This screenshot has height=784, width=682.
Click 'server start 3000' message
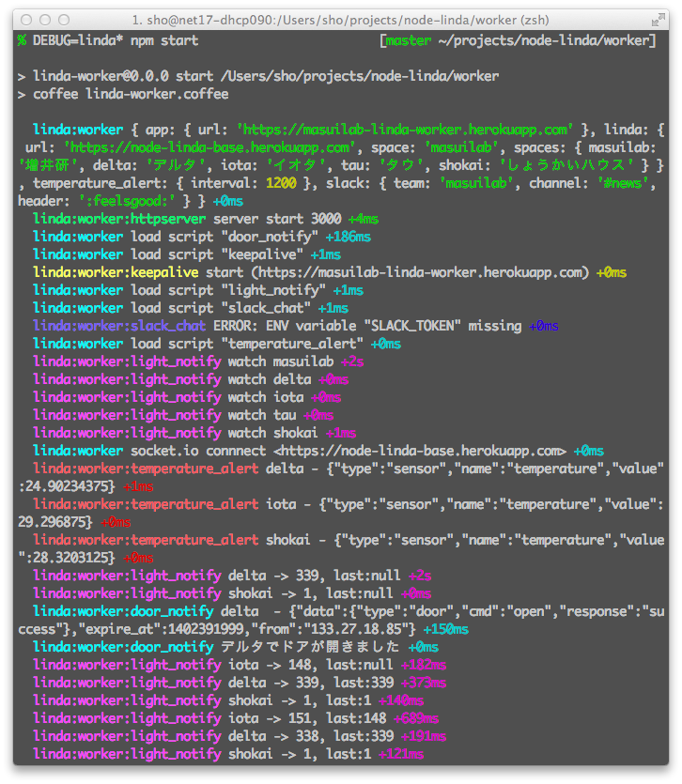point(277,219)
